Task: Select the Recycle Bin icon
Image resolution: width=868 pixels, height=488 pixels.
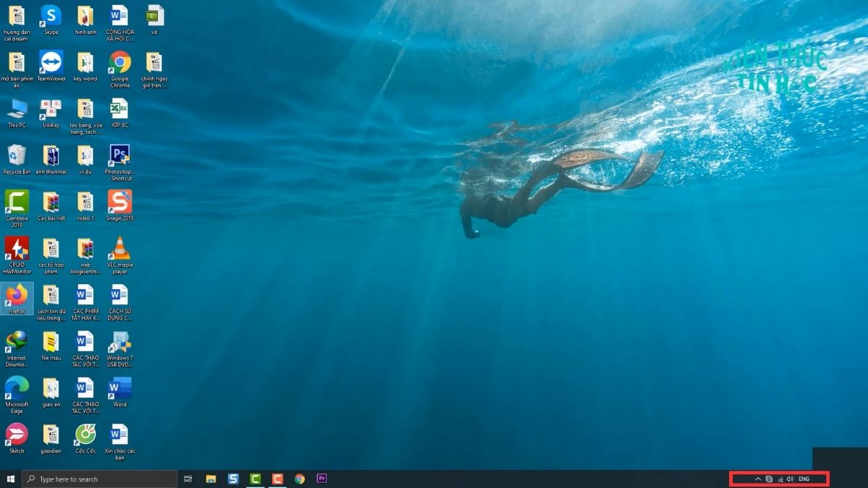Action: (17, 160)
